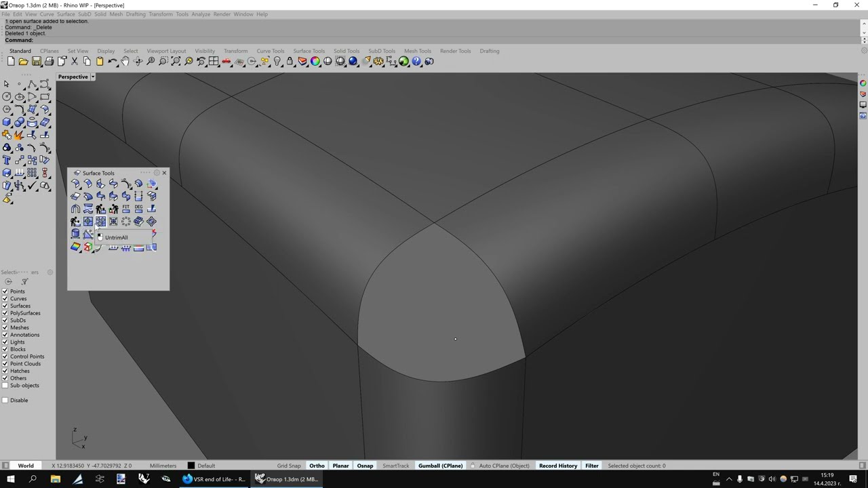Open Options with the gear icon in toolbar
The image size is (868, 488).
point(378,62)
